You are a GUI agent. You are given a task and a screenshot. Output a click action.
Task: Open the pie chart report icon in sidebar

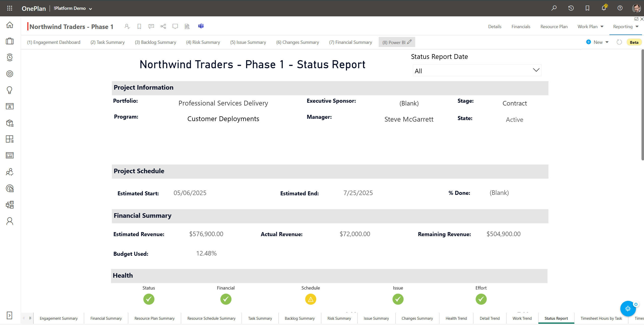(x=10, y=188)
